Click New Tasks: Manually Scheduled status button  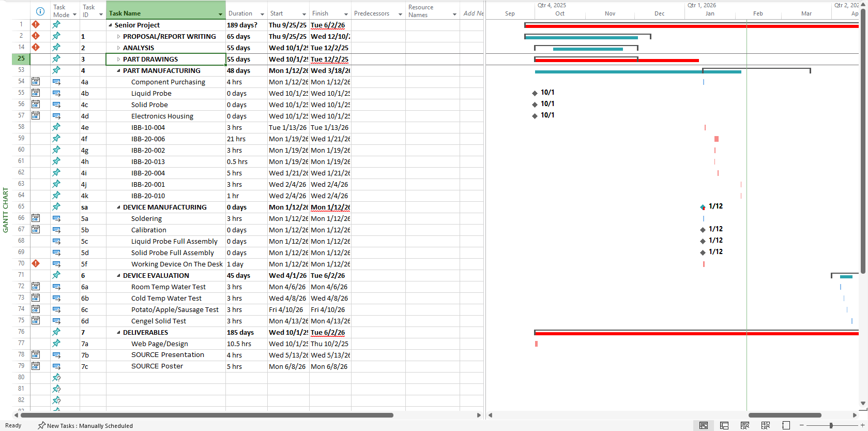pyautogui.click(x=85, y=426)
